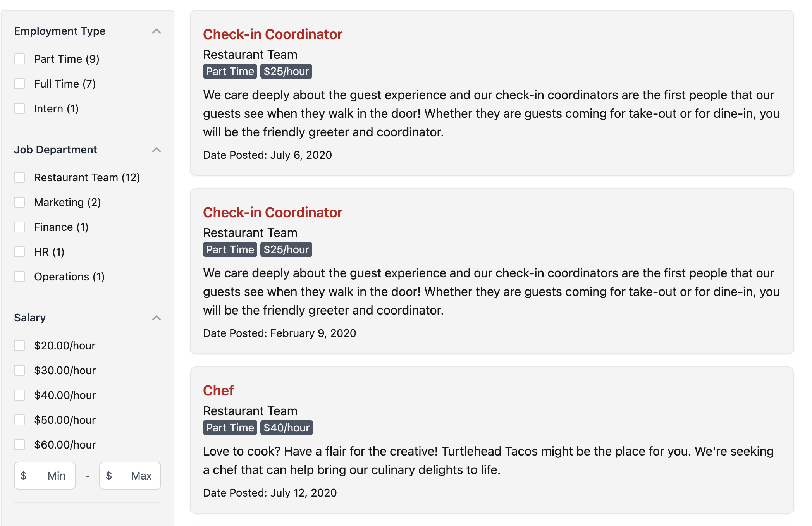Open the Check-in Coordinator job posted July 6

click(x=273, y=34)
